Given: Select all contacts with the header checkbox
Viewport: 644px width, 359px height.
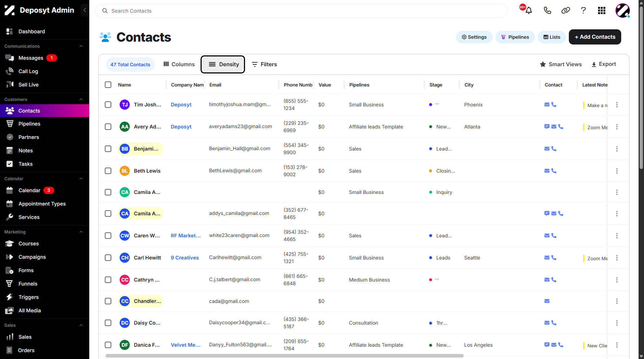Looking at the screenshot, I should tap(108, 85).
